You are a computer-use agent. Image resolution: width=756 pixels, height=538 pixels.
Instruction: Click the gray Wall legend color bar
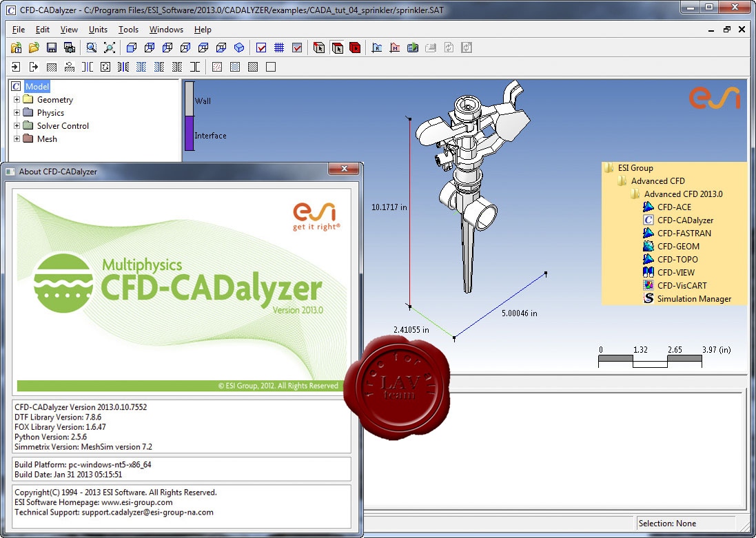click(190, 99)
